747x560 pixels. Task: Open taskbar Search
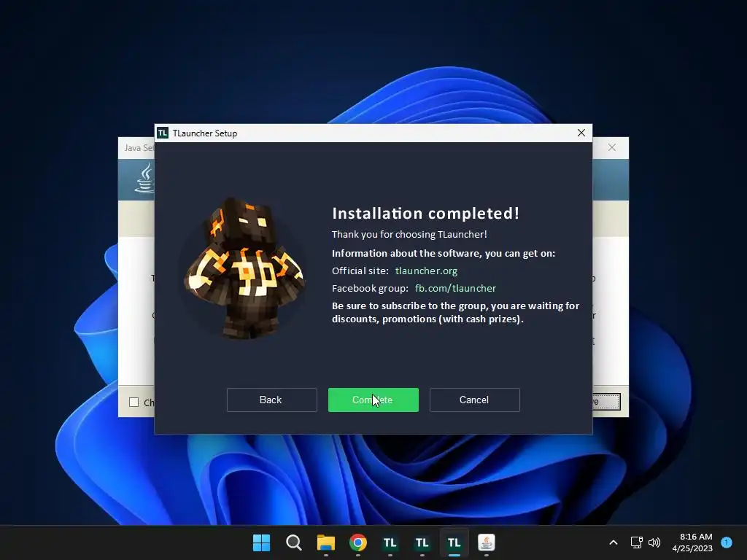pos(293,542)
